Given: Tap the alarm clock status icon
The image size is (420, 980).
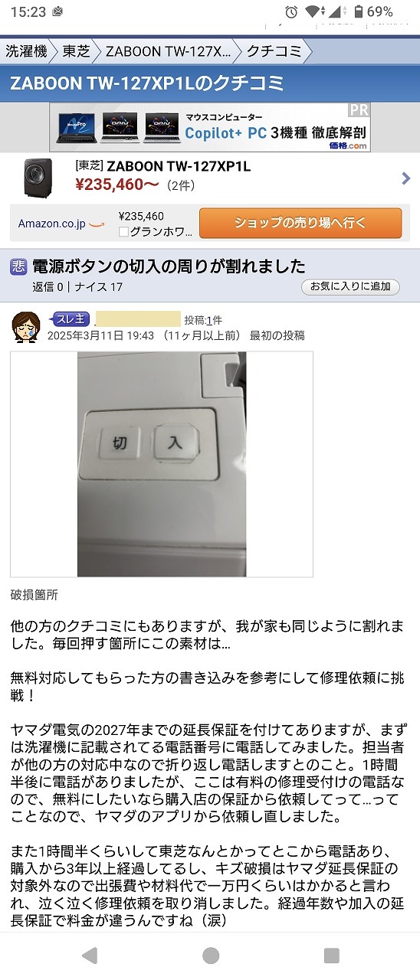Looking at the screenshot, I should coord(291,12).
